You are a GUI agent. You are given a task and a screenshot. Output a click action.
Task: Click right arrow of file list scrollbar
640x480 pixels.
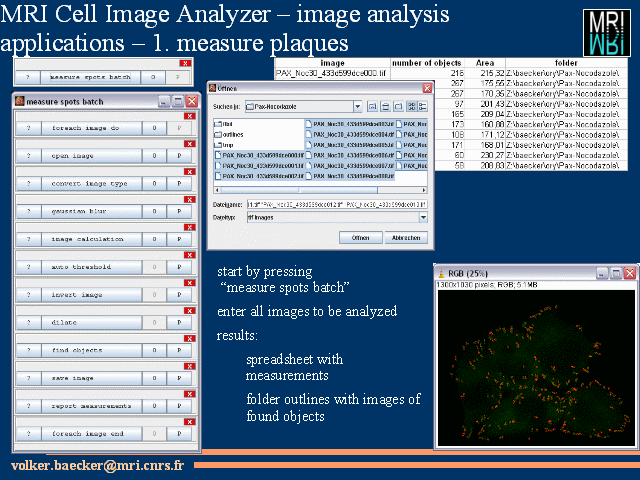pos(424,190)
